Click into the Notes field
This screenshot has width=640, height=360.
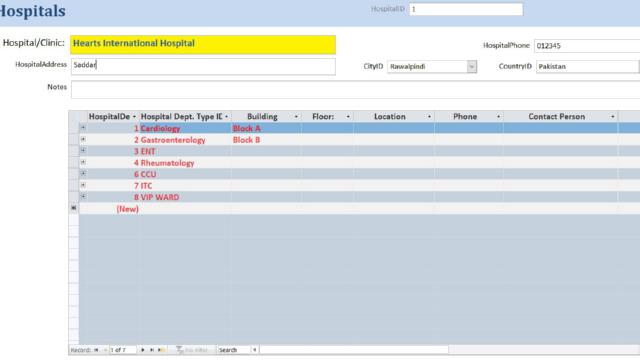tap(356, 89)
